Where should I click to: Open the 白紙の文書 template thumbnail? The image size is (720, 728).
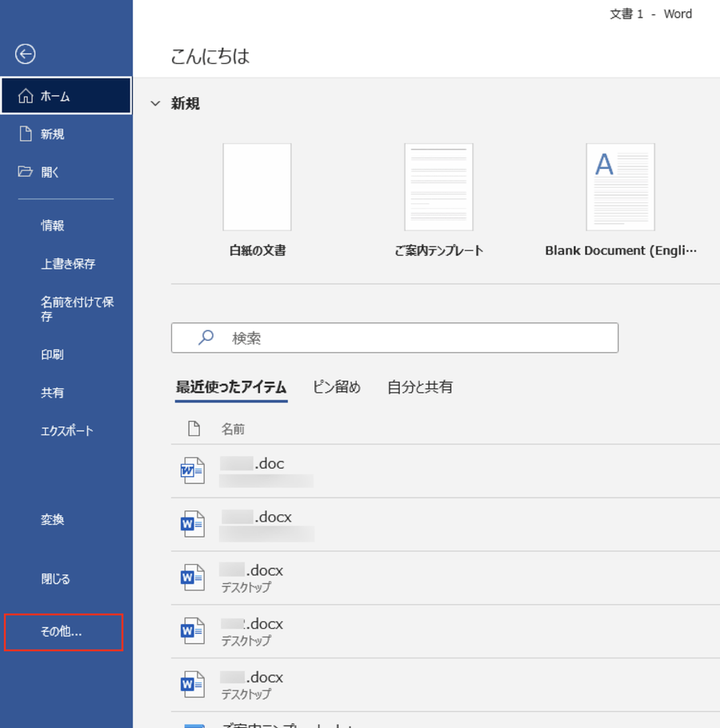pos(257,187)
